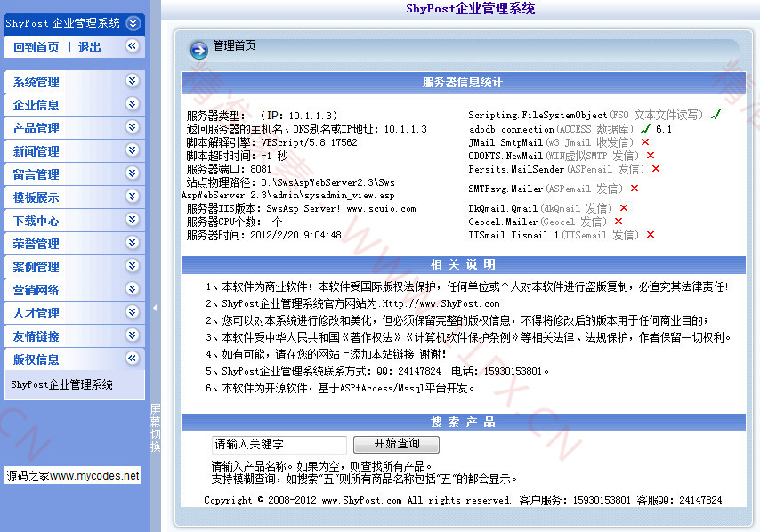
Task: Click ShyPost企业管理系统 item under 版权信息
Action: [x=61, y=384]
